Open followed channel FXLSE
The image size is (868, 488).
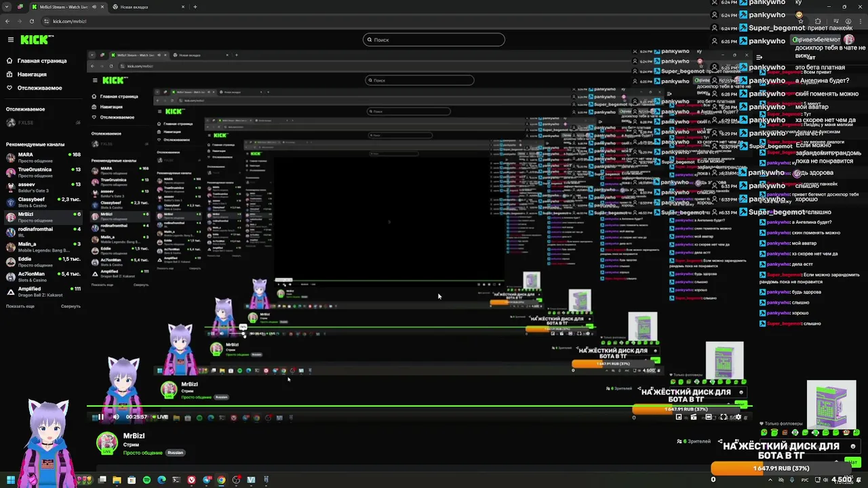[43, 123]
